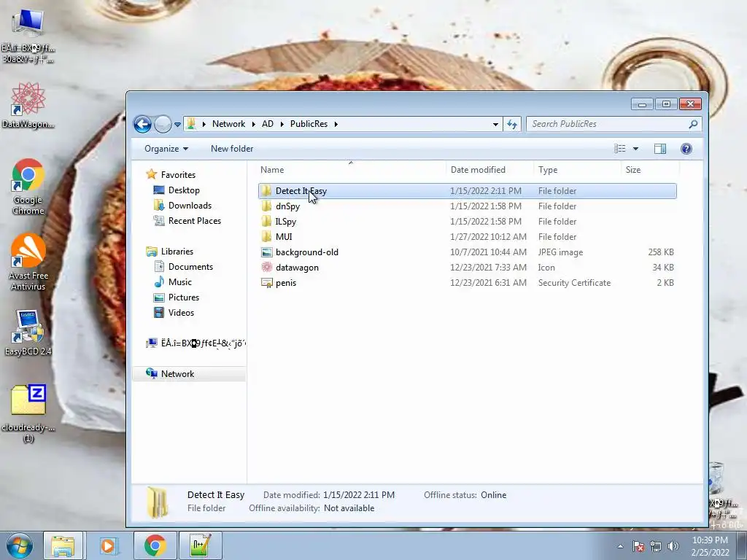Open the Windows Start menu
Image resolution: width=747 pixels, height=560 pixels.
(x=19, y=545)
